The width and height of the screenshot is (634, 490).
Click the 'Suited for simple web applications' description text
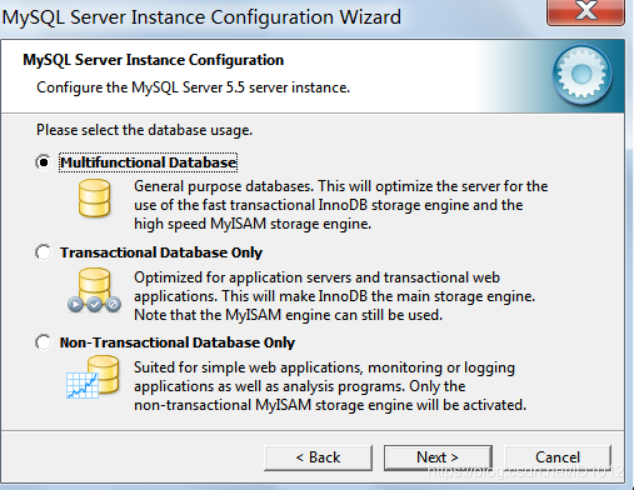click(x=330, y=386)
